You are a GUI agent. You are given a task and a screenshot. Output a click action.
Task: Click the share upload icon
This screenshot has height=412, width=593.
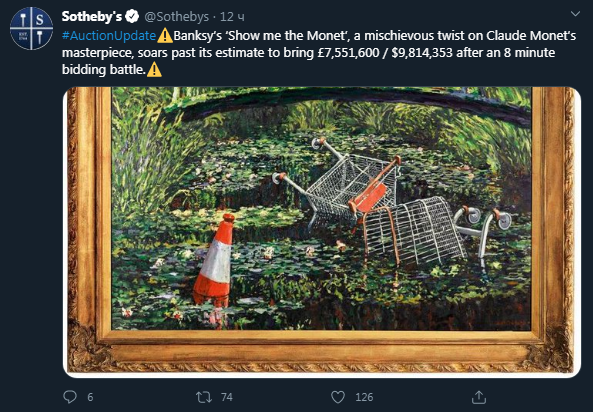(x=479, y=397)
